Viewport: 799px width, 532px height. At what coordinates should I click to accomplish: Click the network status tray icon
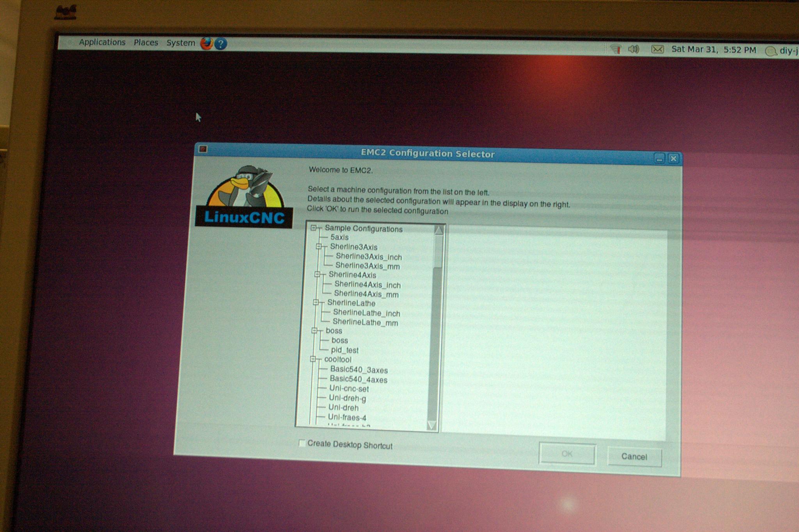[616, 49]
